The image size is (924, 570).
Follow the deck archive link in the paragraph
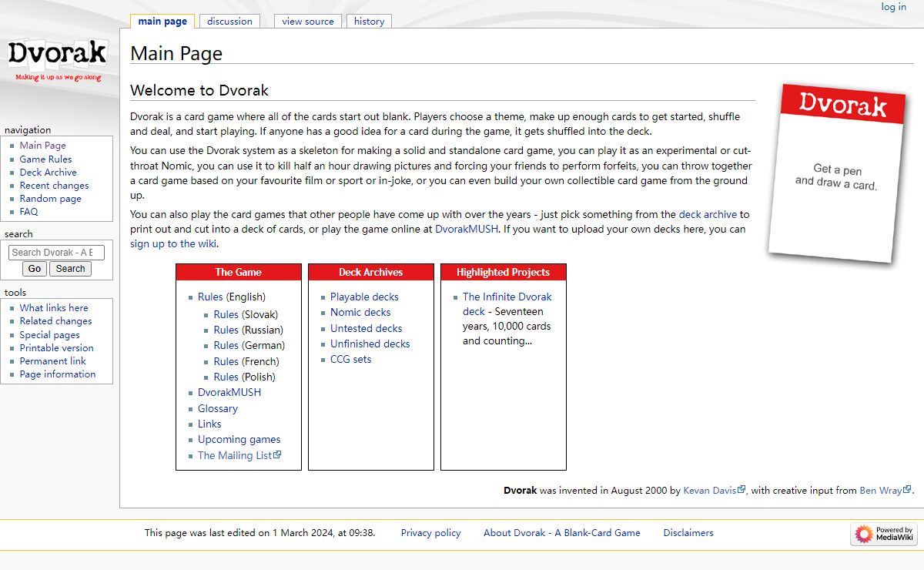click(708, 215)
